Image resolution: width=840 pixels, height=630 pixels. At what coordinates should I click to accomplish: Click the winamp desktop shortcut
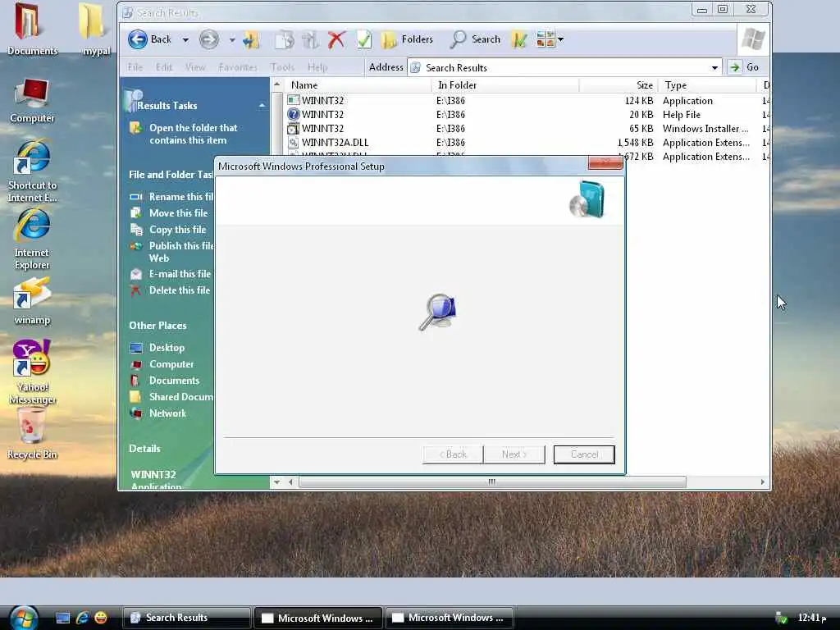[x=32, y=301]
